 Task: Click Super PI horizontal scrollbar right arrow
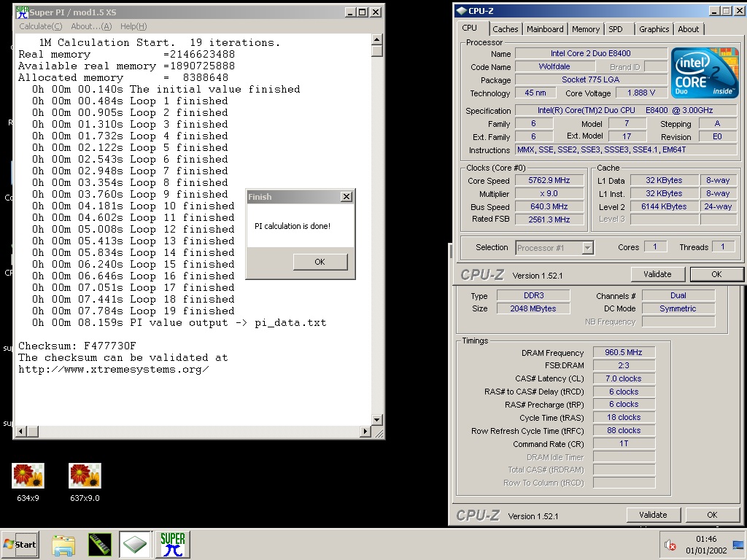pyautogui.click(x=365, y=432)
